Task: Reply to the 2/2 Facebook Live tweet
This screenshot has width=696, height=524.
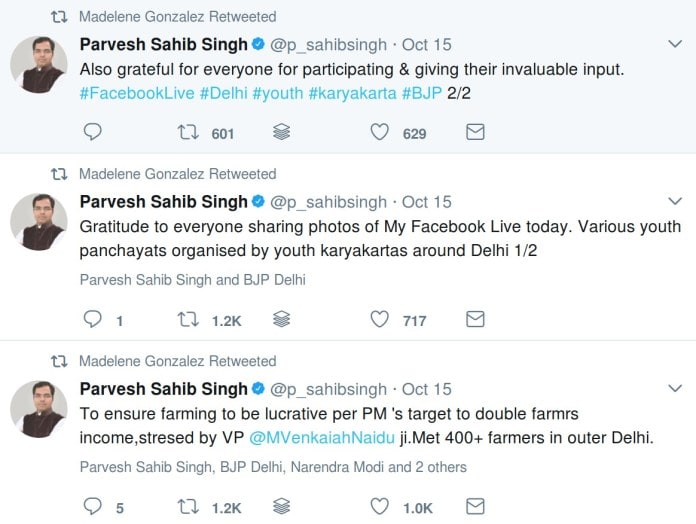Action: [92, 133]
